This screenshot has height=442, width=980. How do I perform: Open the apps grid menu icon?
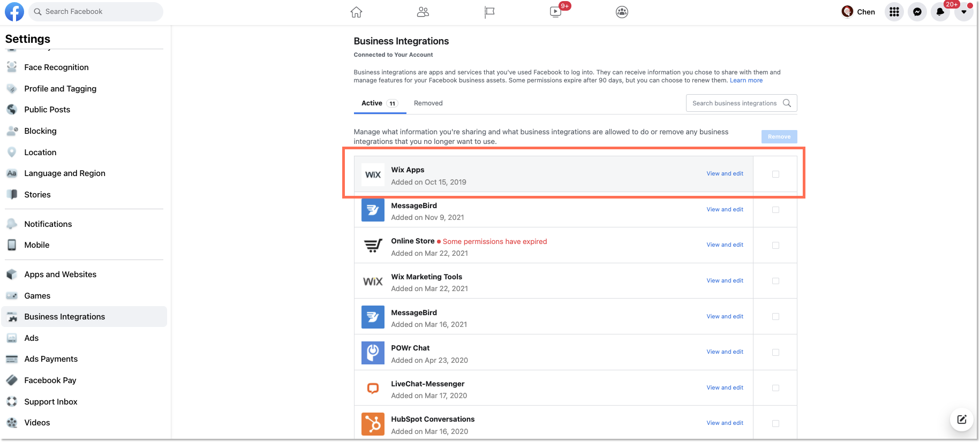click(894, 12)
